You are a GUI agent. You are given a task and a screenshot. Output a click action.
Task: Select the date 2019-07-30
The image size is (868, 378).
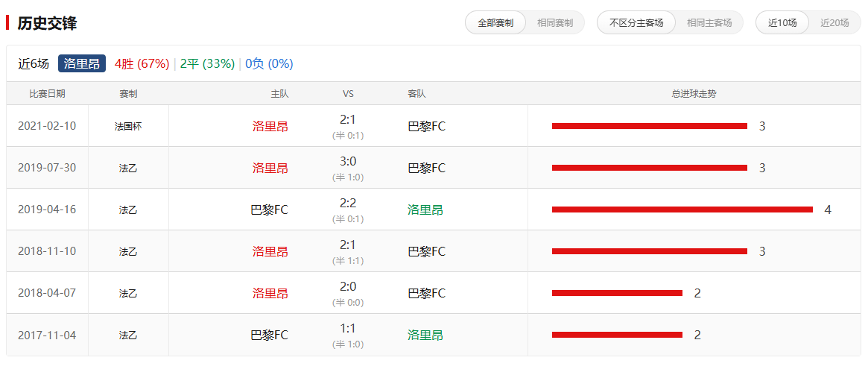click(x=47, y=168)
